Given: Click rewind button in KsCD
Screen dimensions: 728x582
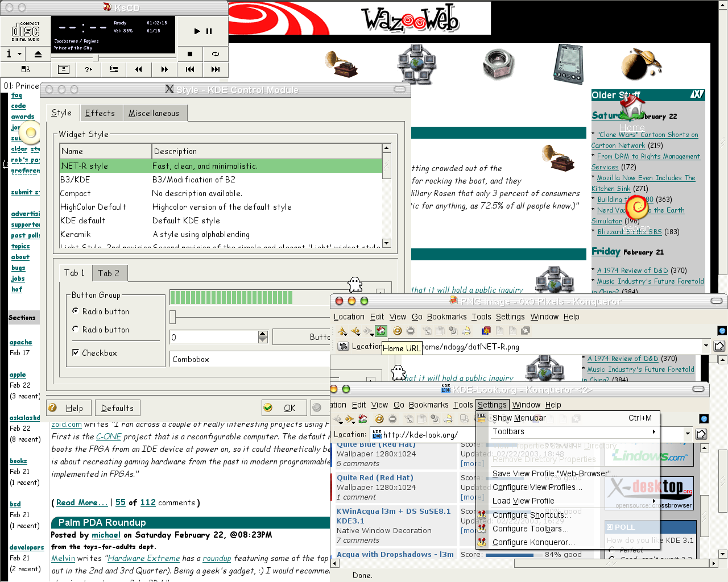Looking at the screenshot, I should 139,69.
